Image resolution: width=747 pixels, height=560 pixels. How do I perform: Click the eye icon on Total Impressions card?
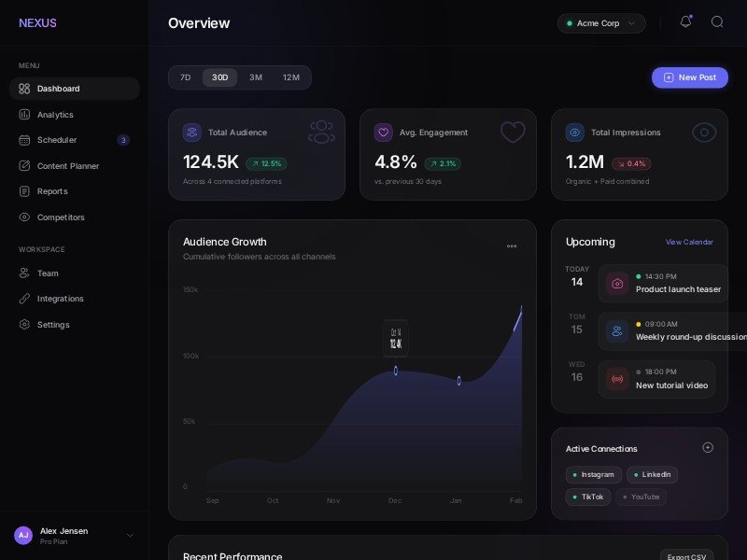(x=574, y=133)
